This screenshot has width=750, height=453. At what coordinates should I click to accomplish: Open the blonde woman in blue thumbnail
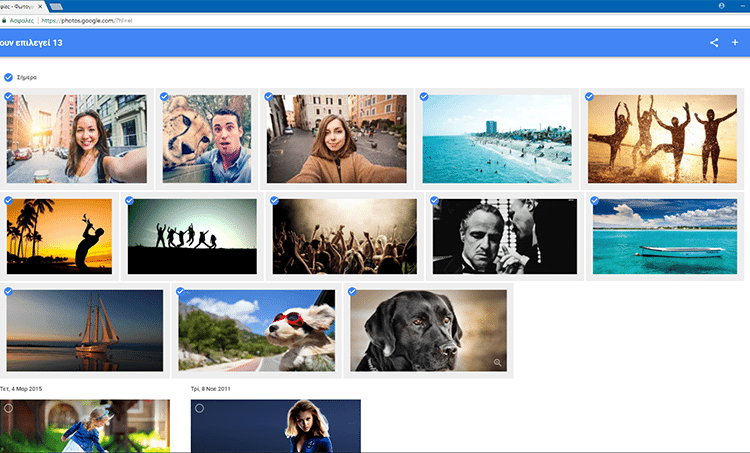pyautogui.click(x=276, y=428)
